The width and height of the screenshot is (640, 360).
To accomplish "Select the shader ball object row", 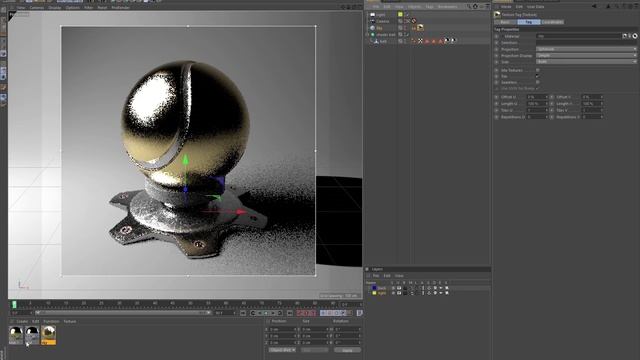I will coord(385,35).
